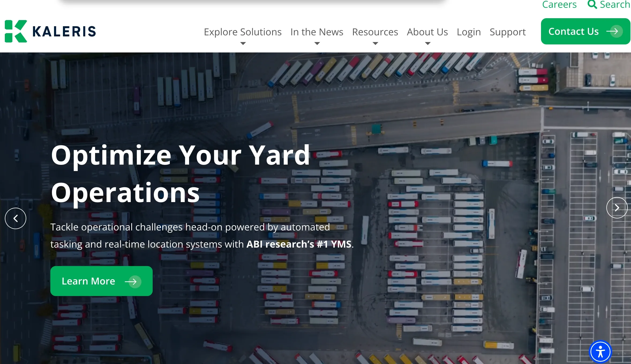Click the Search text link
Viewport: 631px width, 364px height.
tap(615, 5)
